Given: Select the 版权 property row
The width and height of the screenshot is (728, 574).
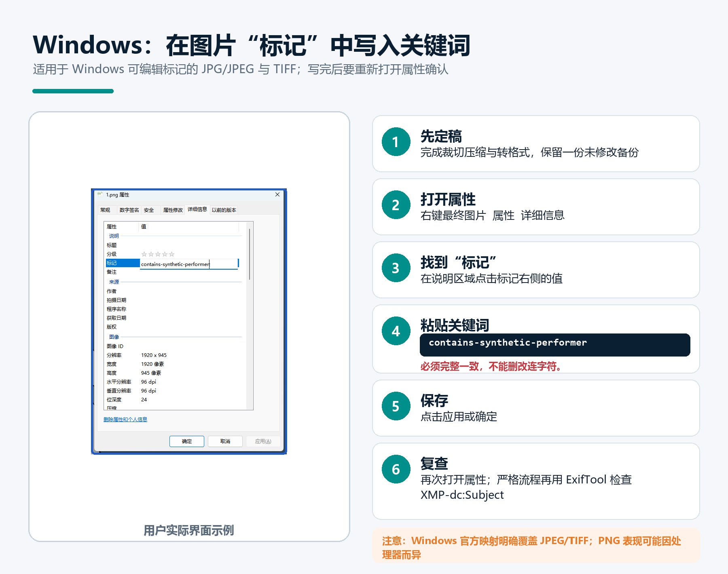Looking at the screenshot, I should pos(112,327).
